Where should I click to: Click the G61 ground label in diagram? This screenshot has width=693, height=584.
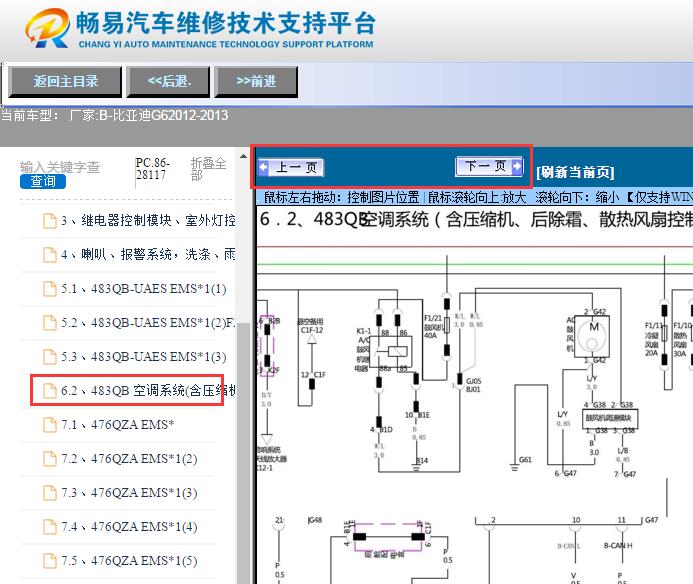click(x=525, y=460)
